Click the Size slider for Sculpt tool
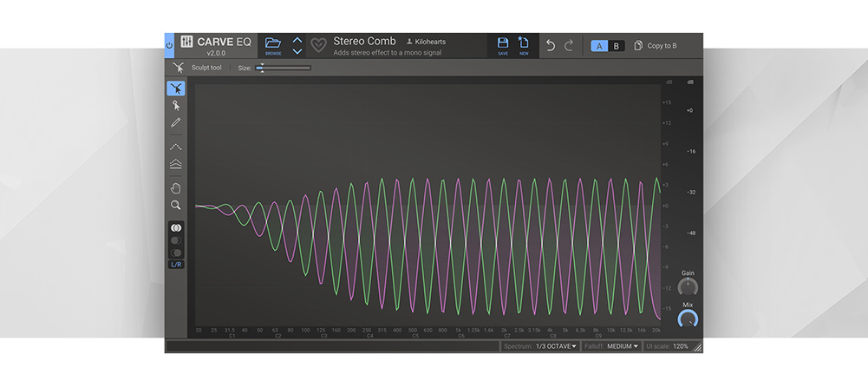The image size is (868, 387). click(284, 68)
